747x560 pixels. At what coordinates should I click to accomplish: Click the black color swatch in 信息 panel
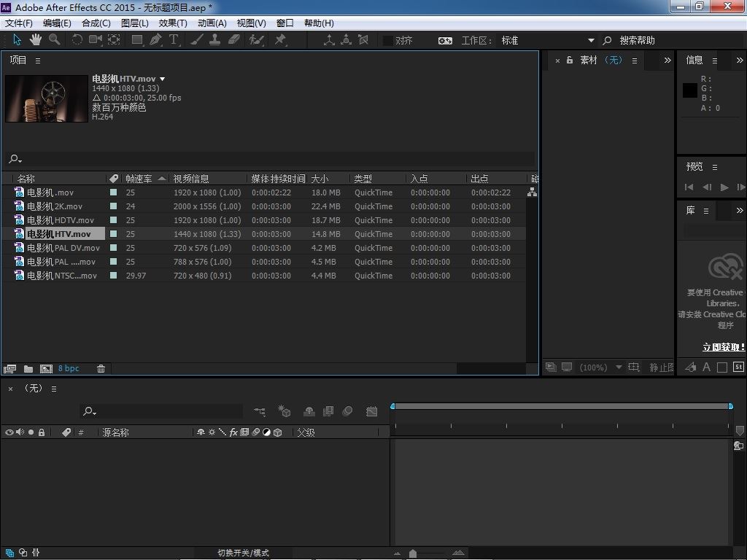click(x=690, y=90)
